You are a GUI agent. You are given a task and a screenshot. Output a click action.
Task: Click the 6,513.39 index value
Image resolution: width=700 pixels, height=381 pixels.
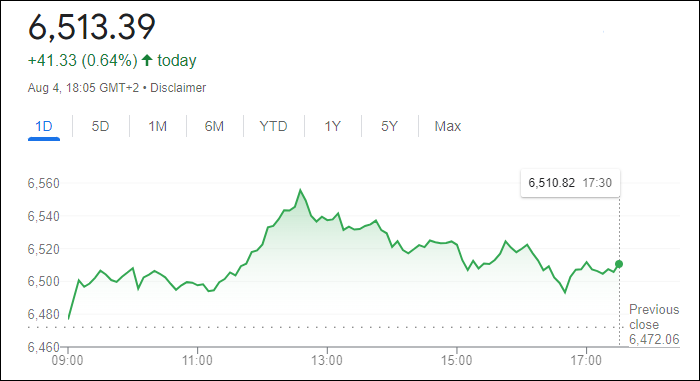click(92, 27)
